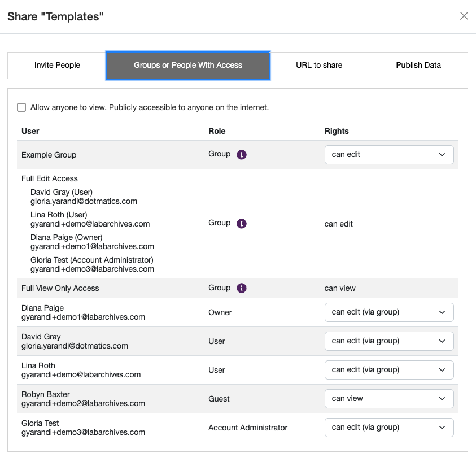Enable public viewing for anyone on the internet
Screen dimensions: 476x466
(x=21, y=107)
